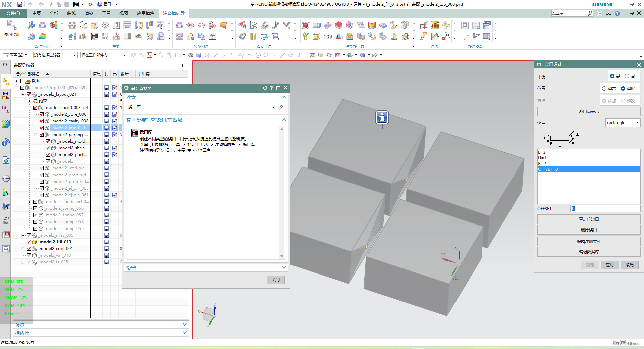Open the 菜单(M) menu
The image size is (644, 349).
pos(15,55)
